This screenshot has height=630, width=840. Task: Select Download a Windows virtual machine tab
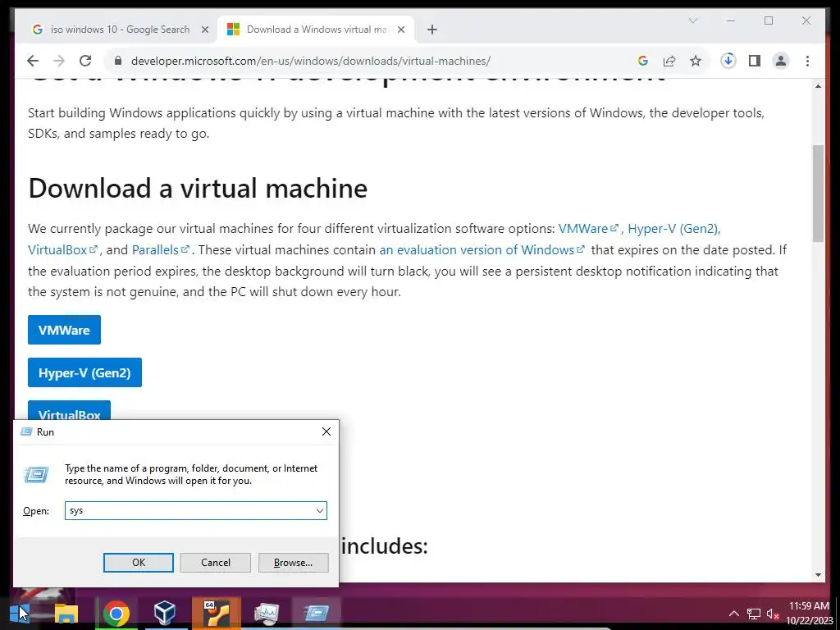[x=316, y=30]
